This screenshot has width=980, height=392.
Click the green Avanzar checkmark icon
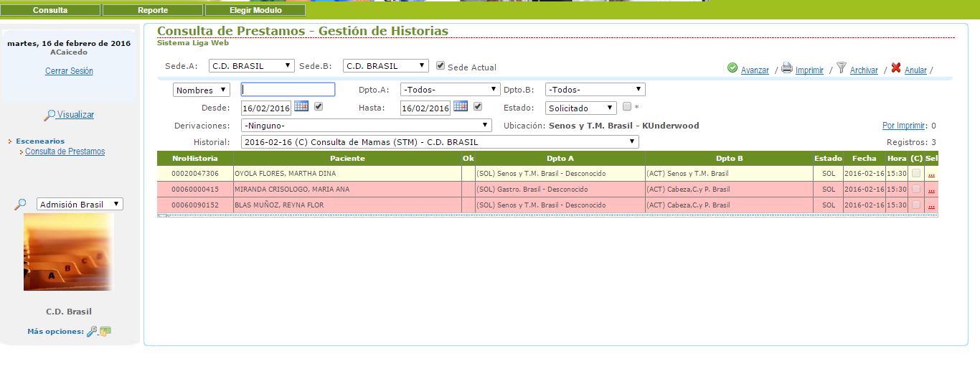(x=732, y=68)
